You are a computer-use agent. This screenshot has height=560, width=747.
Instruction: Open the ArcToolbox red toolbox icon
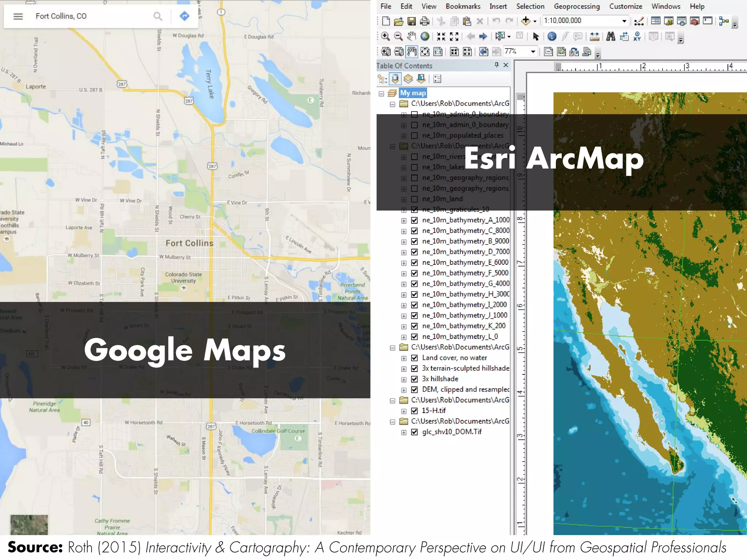click(694, 21)
